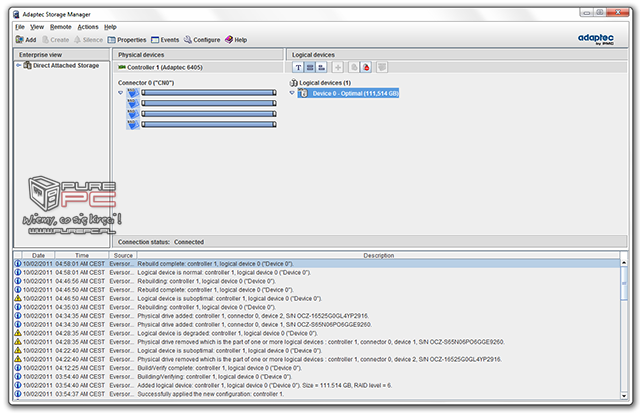Select the 'Logical device is normal' event

[317, 273]
